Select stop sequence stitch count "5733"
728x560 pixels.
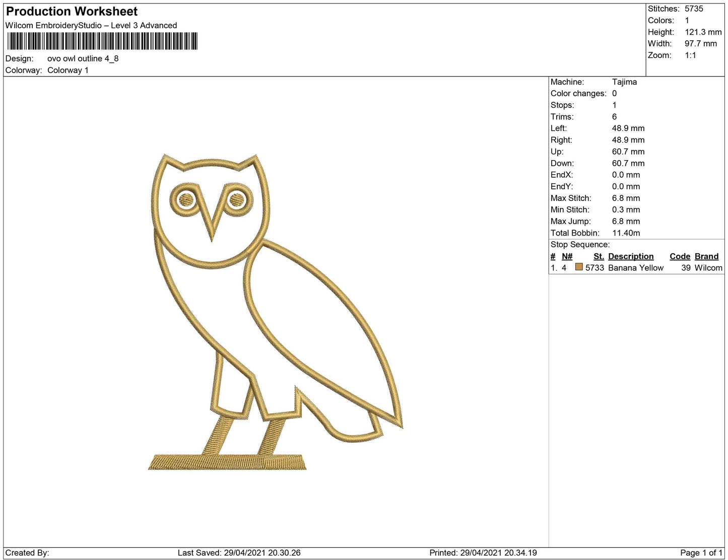point(594,268)
